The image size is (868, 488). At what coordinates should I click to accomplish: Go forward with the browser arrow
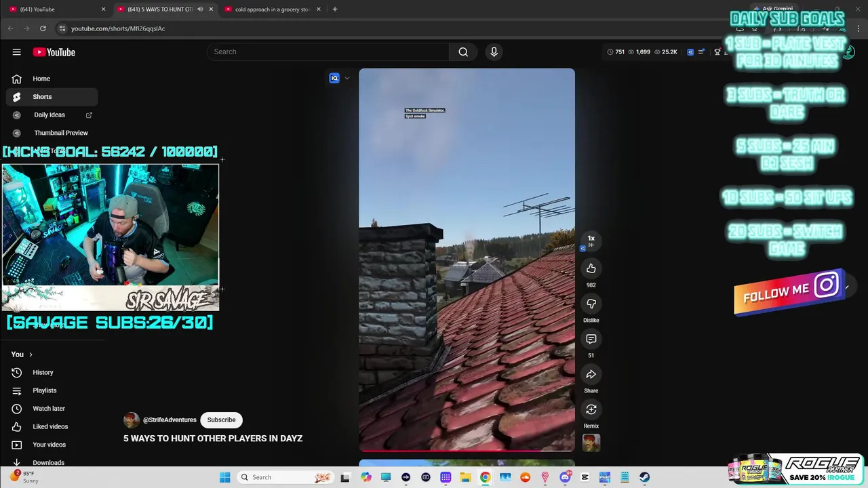coord(26,28)
